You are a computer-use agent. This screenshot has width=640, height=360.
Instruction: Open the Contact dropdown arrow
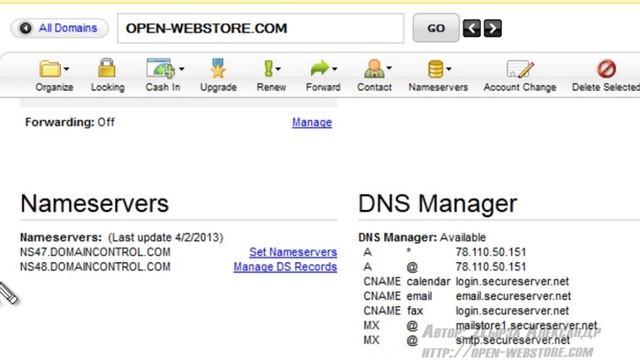[389, 68]
